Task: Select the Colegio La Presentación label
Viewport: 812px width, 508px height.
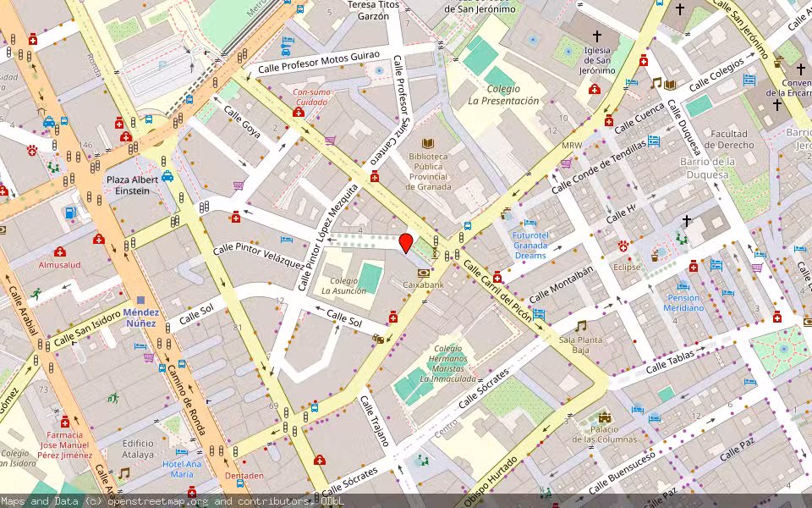Action: (503, 95)
